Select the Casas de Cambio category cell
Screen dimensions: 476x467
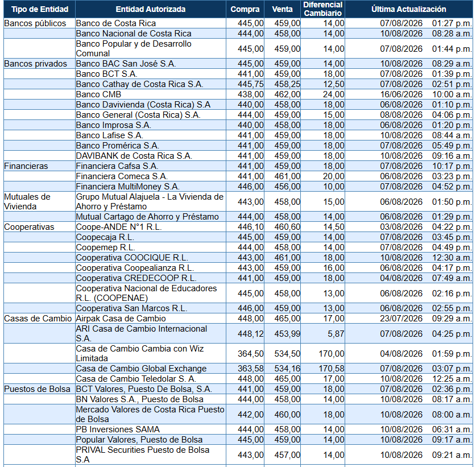(x=38, y=319)
